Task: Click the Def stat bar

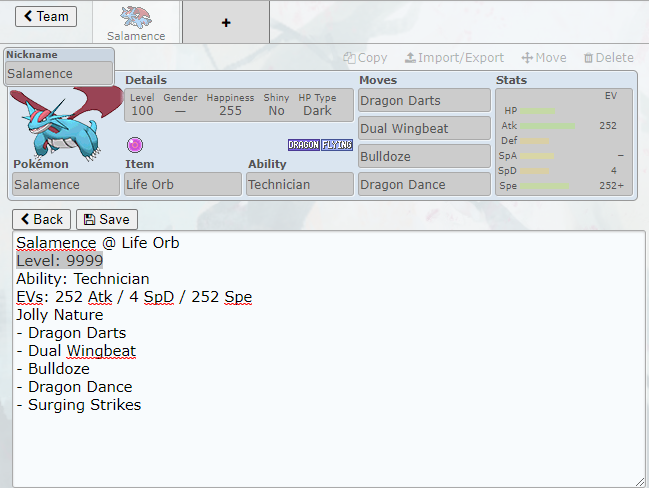Action: click(x=535, y=141)
